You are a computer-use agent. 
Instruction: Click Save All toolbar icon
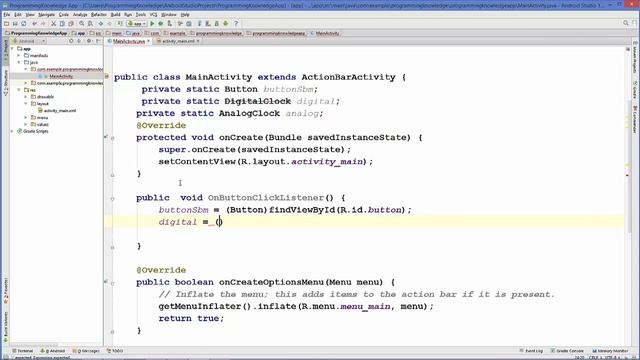[15, 24]
